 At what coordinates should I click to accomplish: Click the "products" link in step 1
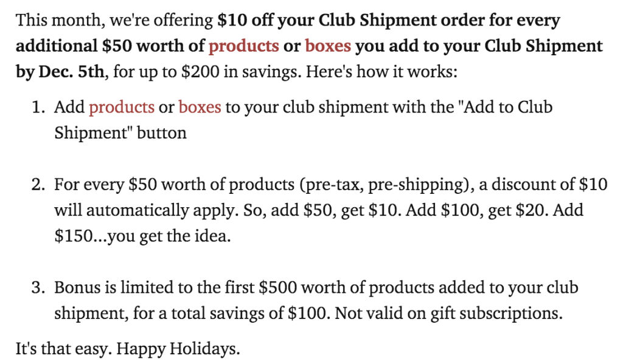[x=122, y=108]
